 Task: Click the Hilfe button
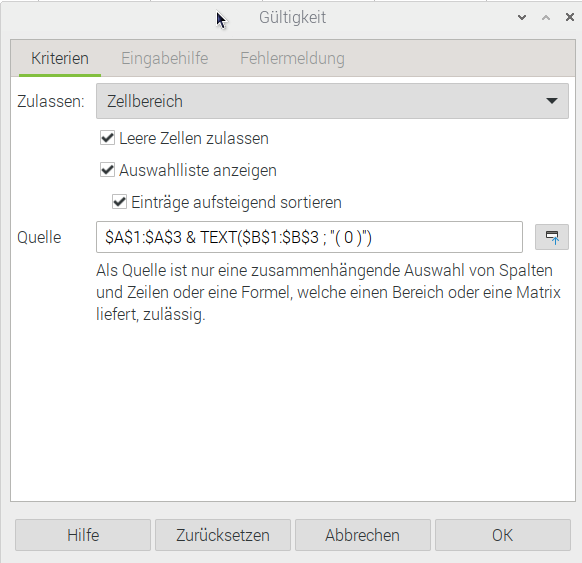point(83,535)
